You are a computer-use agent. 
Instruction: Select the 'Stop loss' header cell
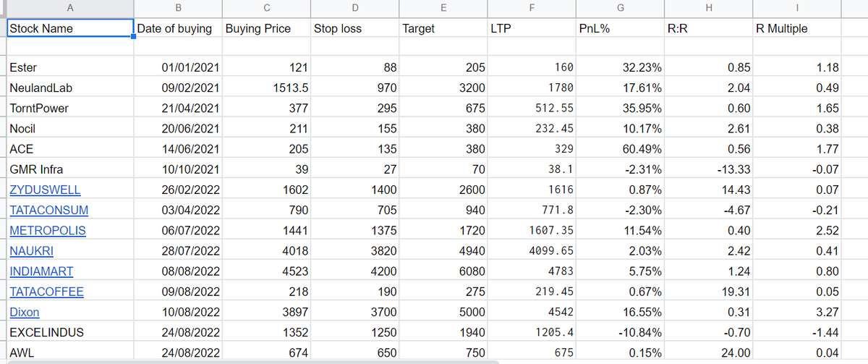point(354,29)
